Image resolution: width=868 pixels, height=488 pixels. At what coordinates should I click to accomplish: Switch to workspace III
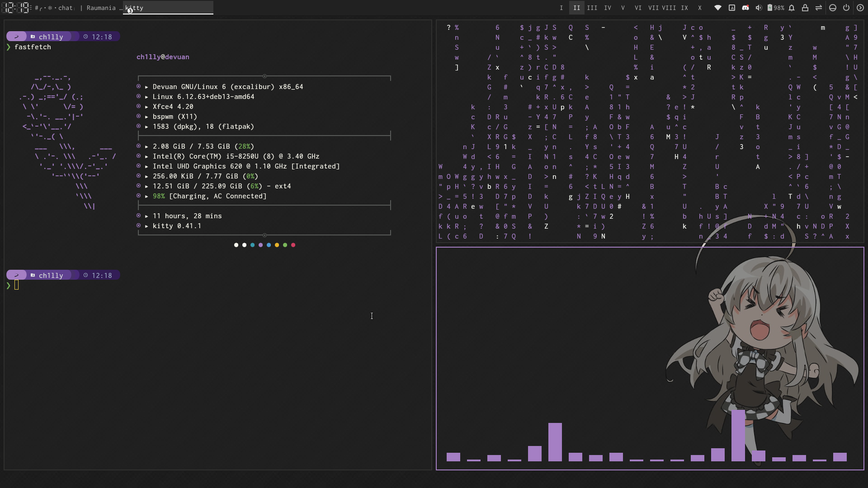point(592,8)
